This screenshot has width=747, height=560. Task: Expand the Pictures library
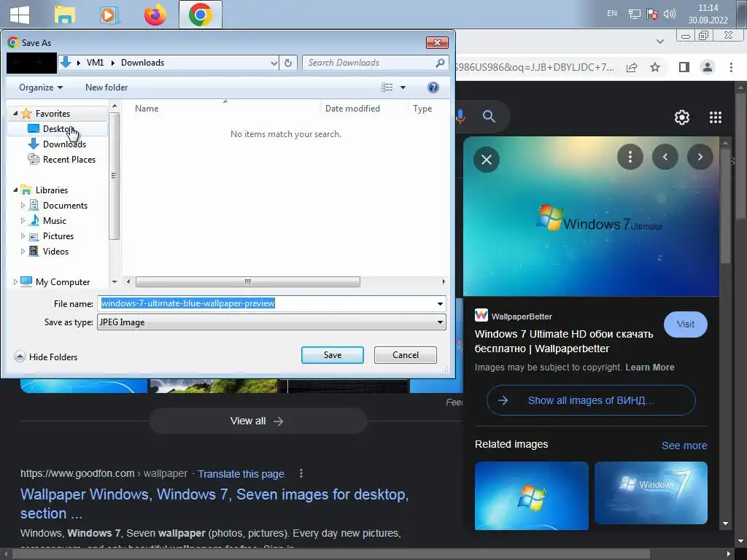click(23, 236)
